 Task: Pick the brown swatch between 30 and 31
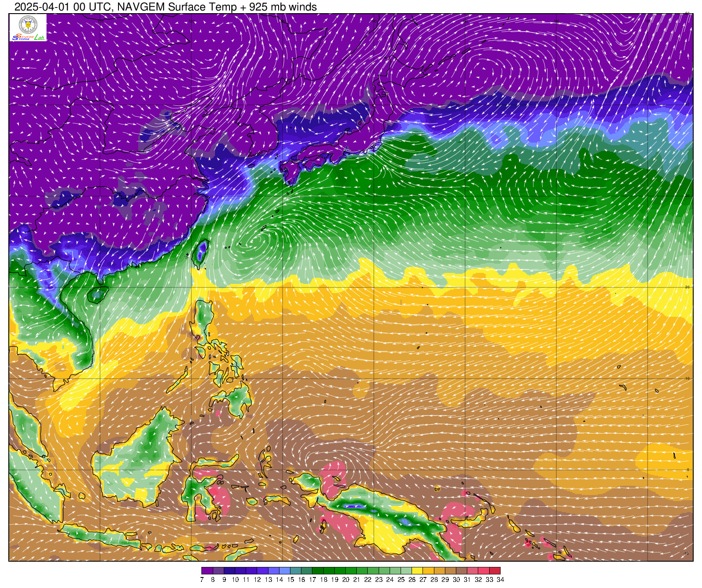pyautogui.click(x=462, y=571)
